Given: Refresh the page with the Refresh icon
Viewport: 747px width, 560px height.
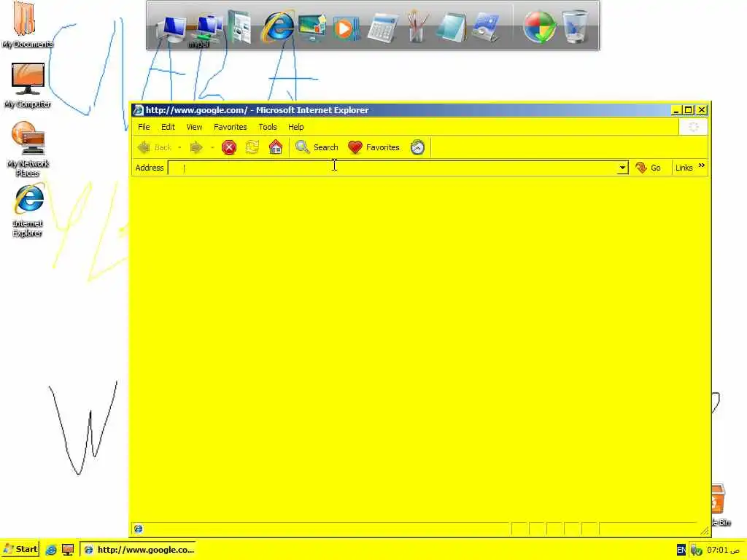Looking at the screenshot, I should 252,147.
